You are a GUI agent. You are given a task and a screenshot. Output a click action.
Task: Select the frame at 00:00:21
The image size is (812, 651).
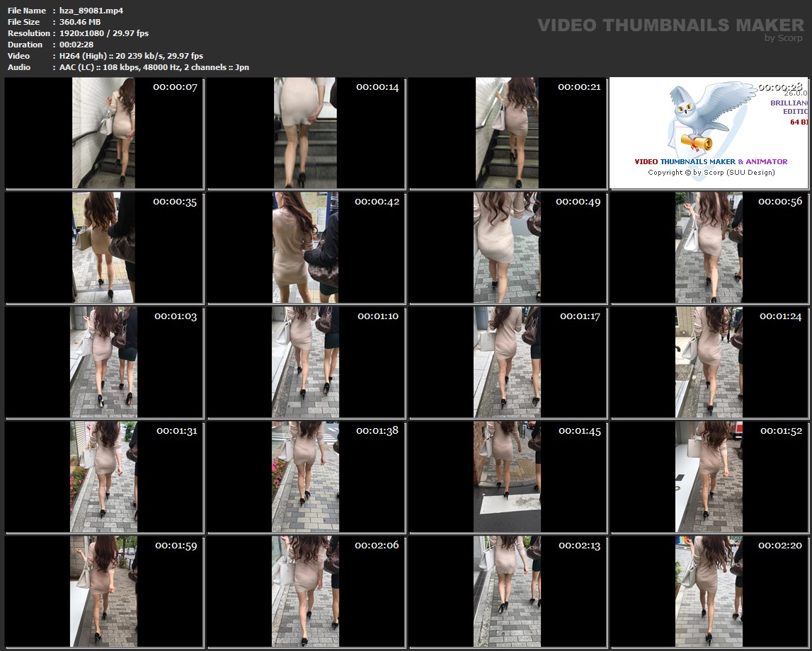click(508, 133)
